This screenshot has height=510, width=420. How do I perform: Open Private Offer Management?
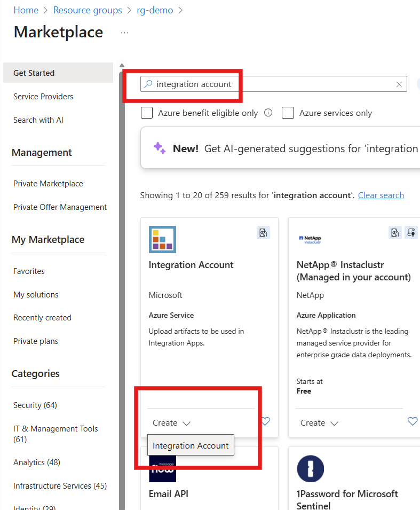[x=60, y=207]
